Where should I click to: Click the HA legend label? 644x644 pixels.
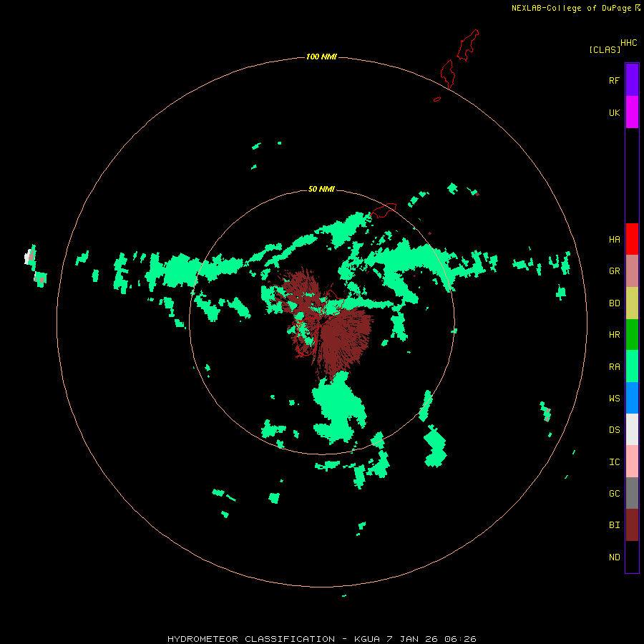point(614,240)
